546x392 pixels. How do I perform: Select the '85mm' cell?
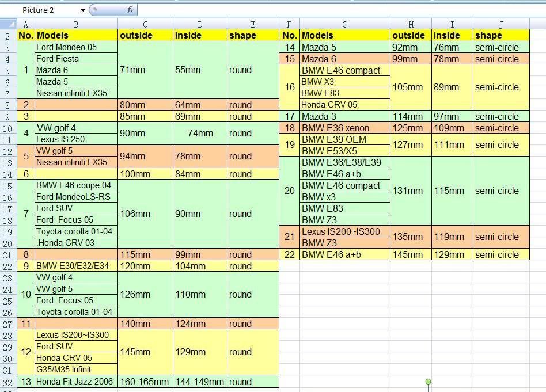[x=145, y=116]
